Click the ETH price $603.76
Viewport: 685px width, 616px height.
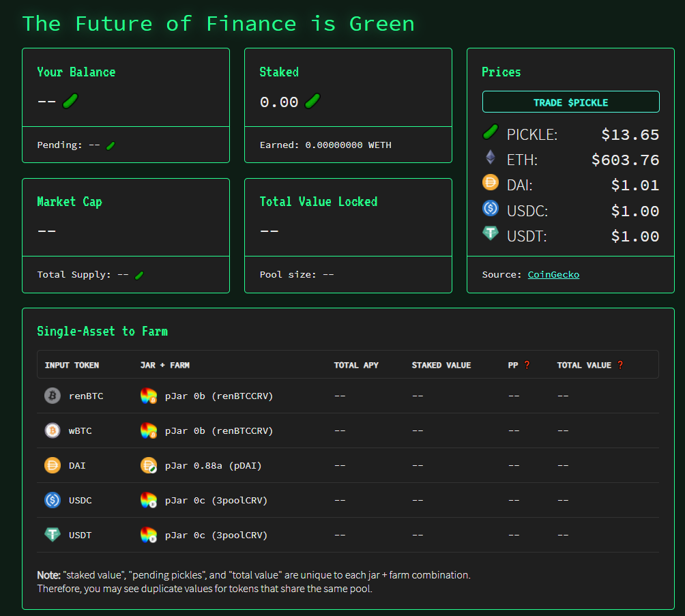(x=625, y=160)
